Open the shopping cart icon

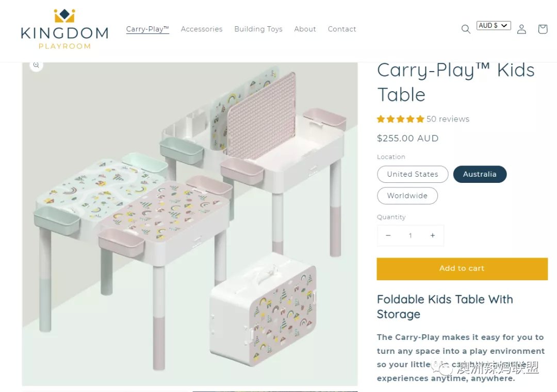coord(543,29)
